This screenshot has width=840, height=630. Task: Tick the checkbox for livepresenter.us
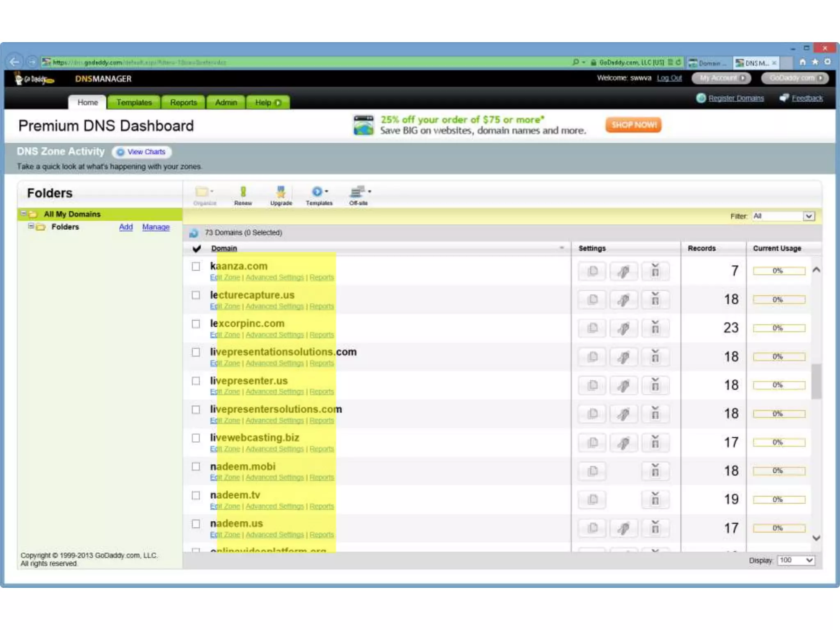(196, 381)
